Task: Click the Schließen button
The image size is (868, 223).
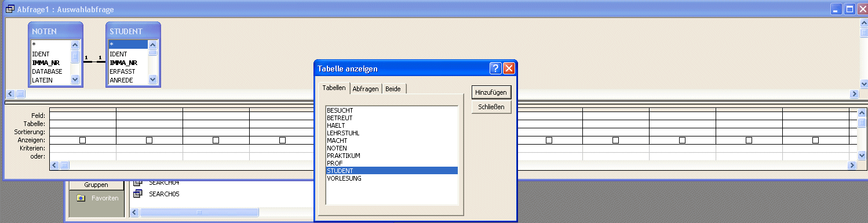Action: point(491,107)
